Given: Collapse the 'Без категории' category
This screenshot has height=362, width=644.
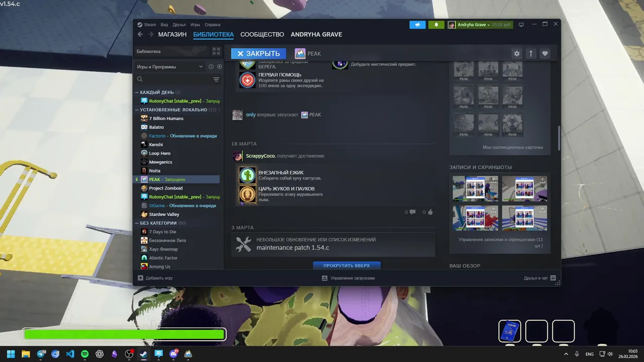Looking at the screenshot, I should (x=136, y=223).
